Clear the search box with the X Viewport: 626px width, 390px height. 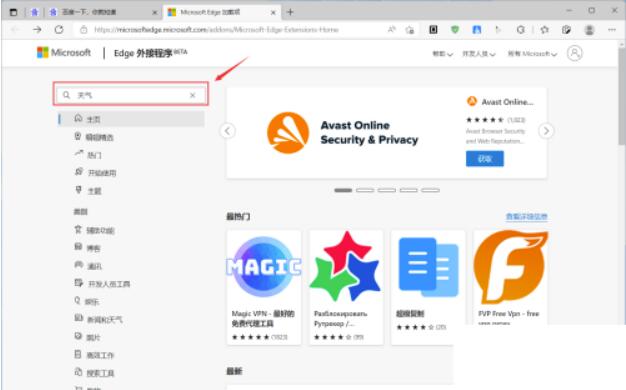pyautogui.click(x=192, y=95)
